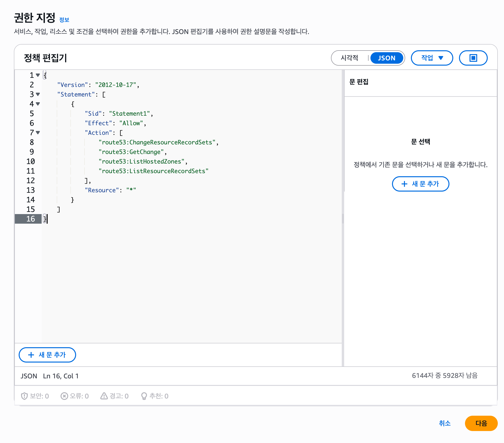Collapse the fold arrow on line 1

click(38, 75)
